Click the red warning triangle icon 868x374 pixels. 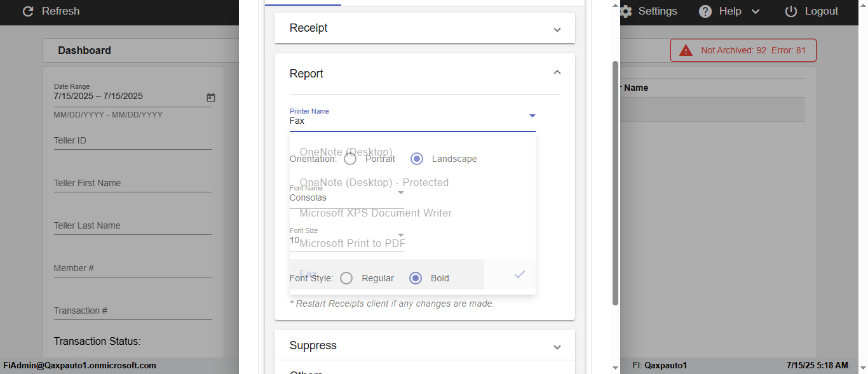tap(686, 50)
